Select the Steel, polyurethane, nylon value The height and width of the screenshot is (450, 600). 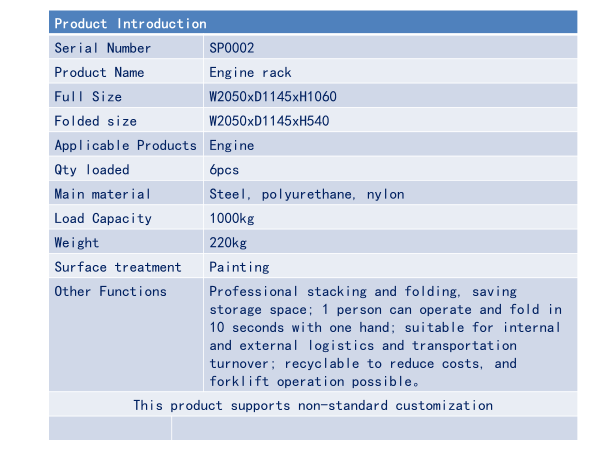point(307,194)
